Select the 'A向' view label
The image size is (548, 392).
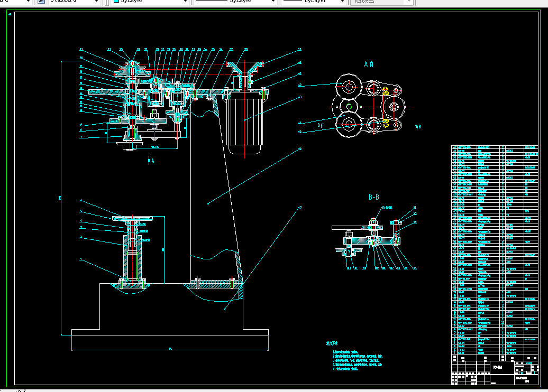click(369, 64)
